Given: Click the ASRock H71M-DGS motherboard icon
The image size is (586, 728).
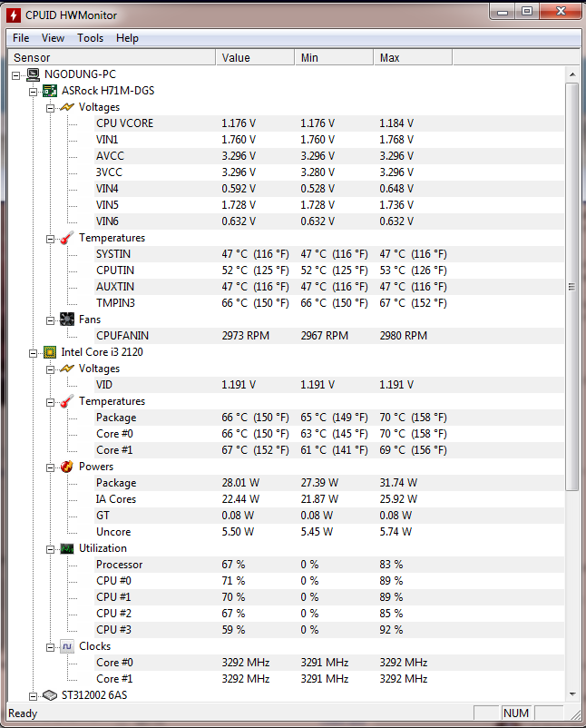Looking at the screenshot, I should [x=51, y=91].
